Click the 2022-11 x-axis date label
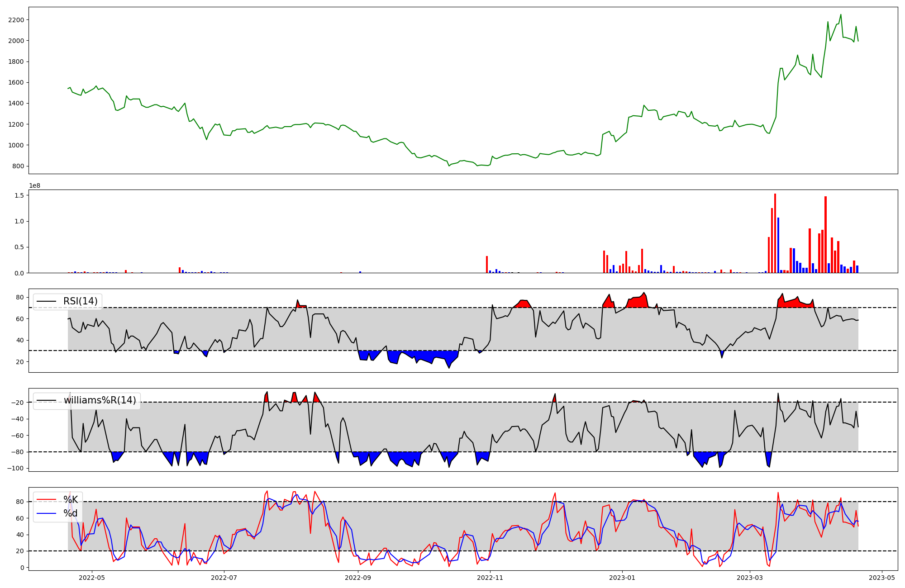The image size is (905, 588). (x=490, y=578)
